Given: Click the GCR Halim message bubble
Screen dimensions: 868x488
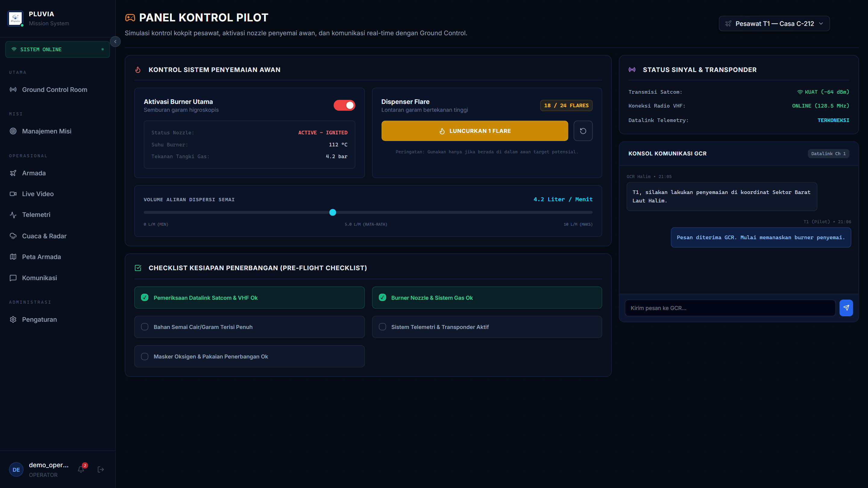Looking at the screenshot, I should click(722, 197).
